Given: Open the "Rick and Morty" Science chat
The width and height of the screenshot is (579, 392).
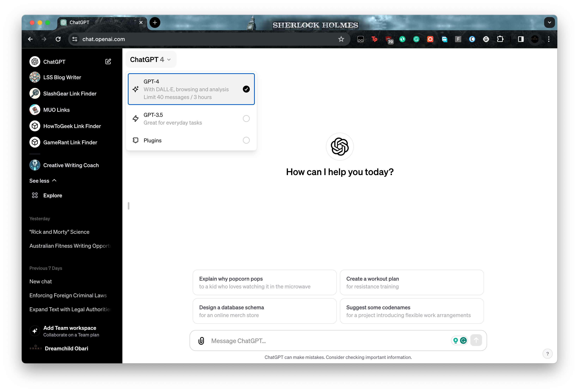Looking at the screenshot, I should click(59, 232).
